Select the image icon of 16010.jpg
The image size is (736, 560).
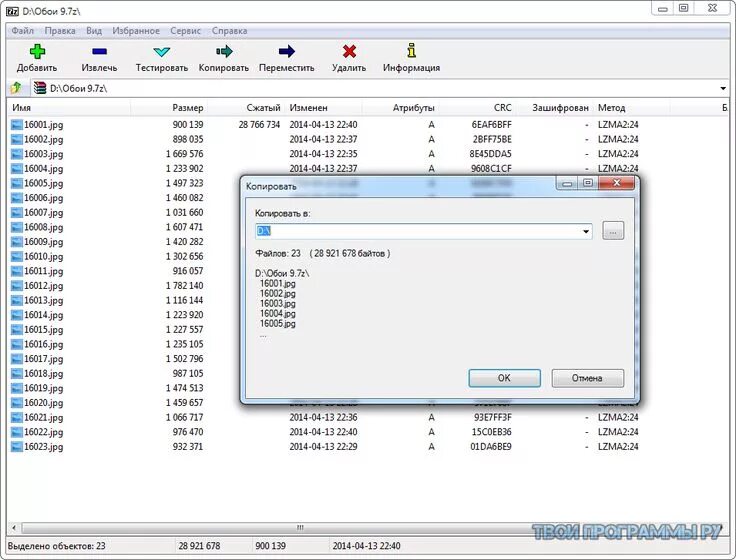coord(17,257)
